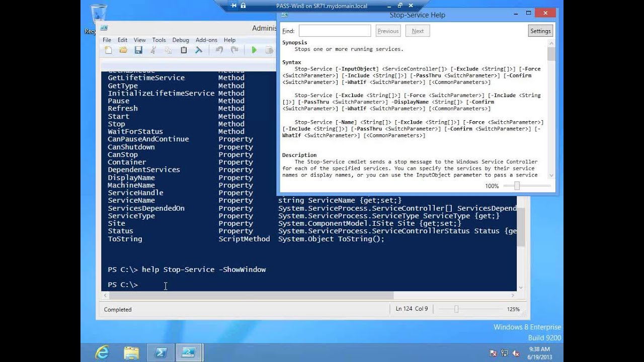The image size is (644, 362).
Task: Click the PowerShell ISE window title icon
Action: [x=104, y=28]
